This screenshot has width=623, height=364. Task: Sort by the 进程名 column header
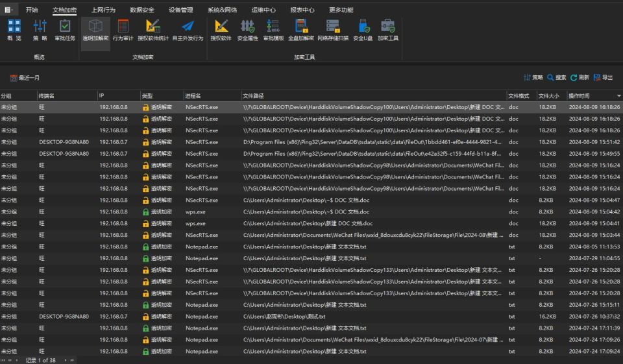coord(212,96)
